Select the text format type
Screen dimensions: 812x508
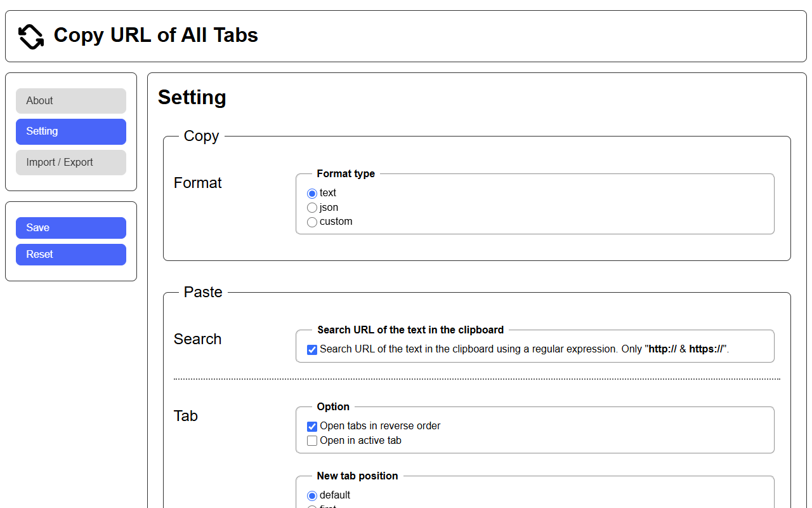[312, 193]
